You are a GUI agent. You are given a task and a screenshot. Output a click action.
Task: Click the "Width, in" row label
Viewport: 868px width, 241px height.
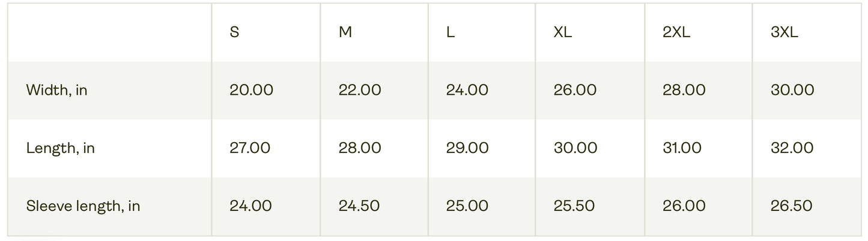(x=57, y=91)
